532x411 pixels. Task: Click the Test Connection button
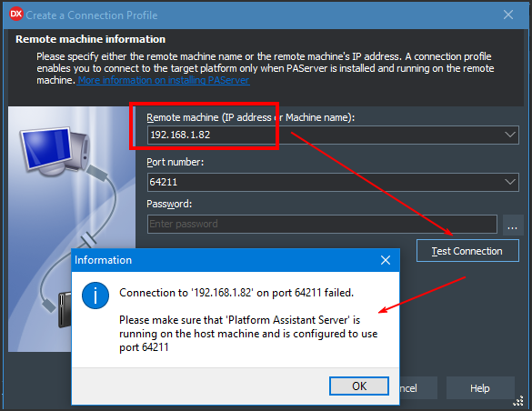click(467, 251)
